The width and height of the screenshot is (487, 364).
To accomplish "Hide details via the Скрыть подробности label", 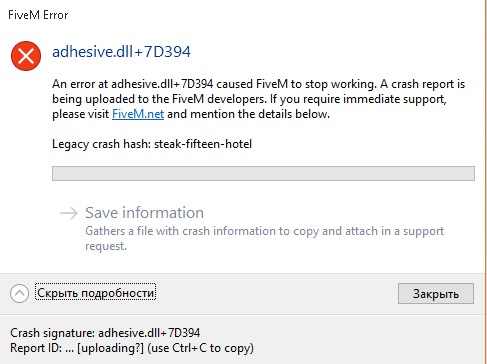I will tap(95, 293).
